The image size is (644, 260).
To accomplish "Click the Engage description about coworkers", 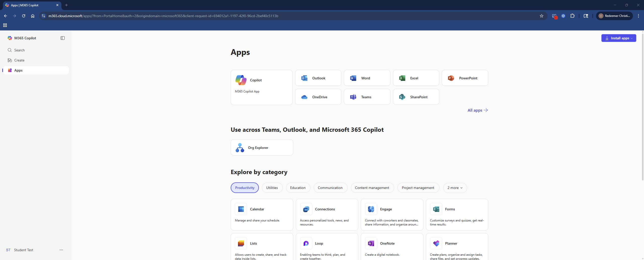I will pos(392,222).
